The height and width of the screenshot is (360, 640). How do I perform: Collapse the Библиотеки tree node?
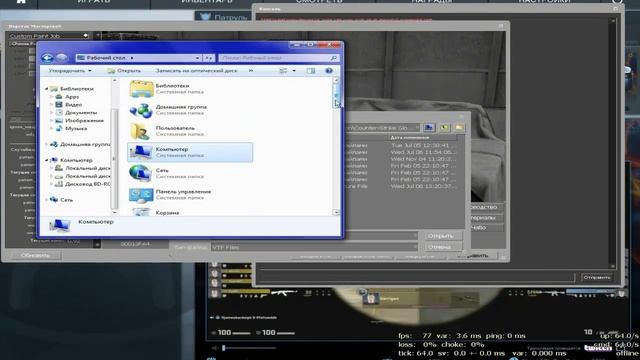47,89
